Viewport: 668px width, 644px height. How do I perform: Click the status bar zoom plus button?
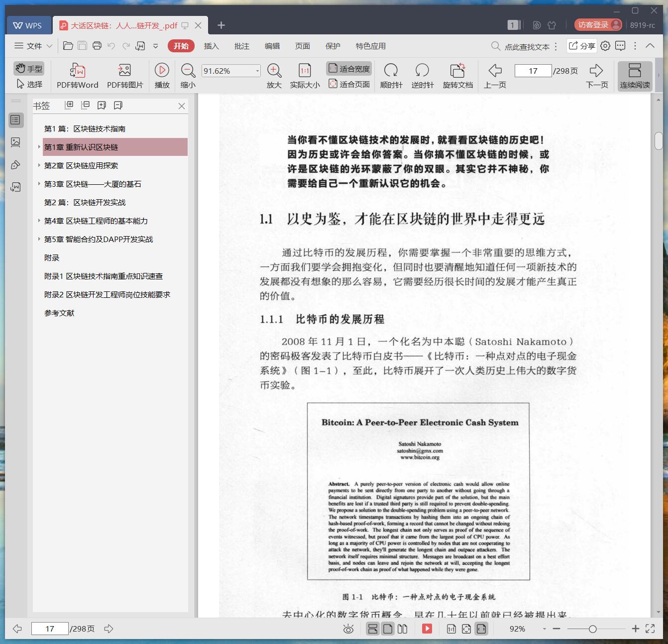(635, 629)
